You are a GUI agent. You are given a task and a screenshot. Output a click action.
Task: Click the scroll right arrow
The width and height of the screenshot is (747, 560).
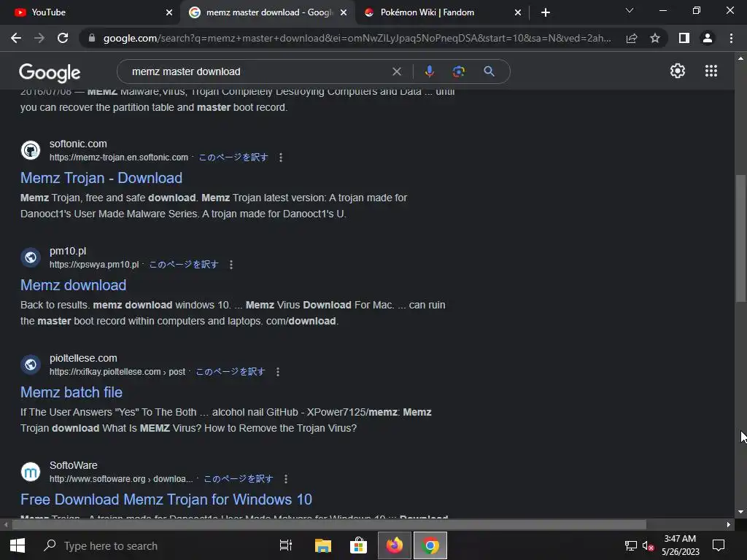pyautogui.click(x=729, y=525)
